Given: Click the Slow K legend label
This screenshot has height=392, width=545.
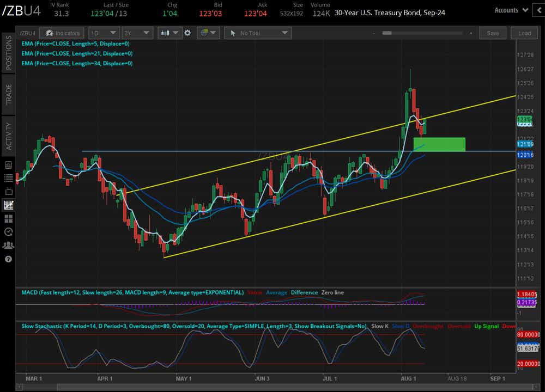Looking at the screenshot, I should pyautogui.click(x=379, y=326).
